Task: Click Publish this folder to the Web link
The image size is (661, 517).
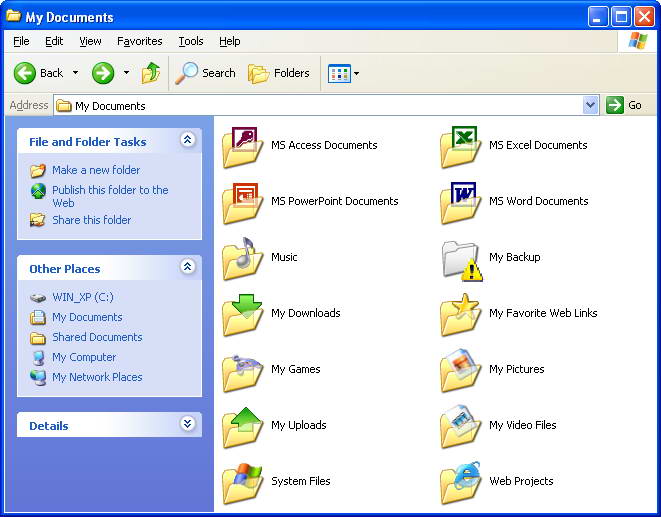Action: click(110, 197)
